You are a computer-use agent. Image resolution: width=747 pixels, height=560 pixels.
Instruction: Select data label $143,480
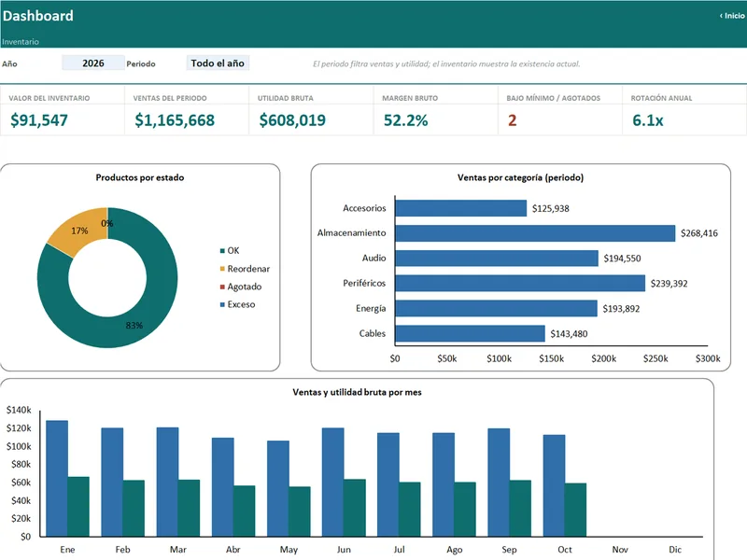click(x=569, y=334)
